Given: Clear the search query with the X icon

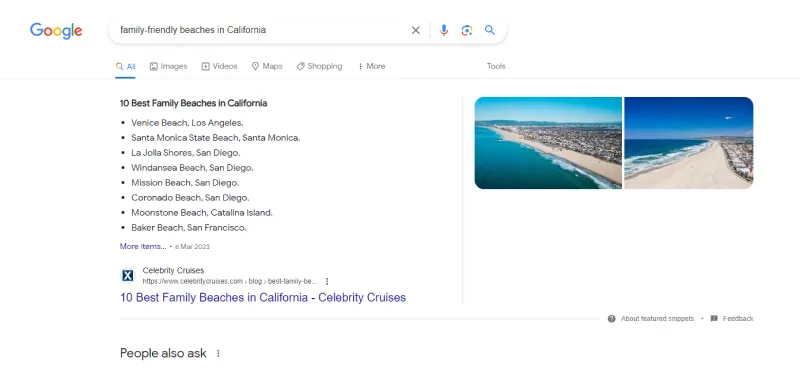Looking at the screenshot, I should pyautogui.click(x=416, y=30).
